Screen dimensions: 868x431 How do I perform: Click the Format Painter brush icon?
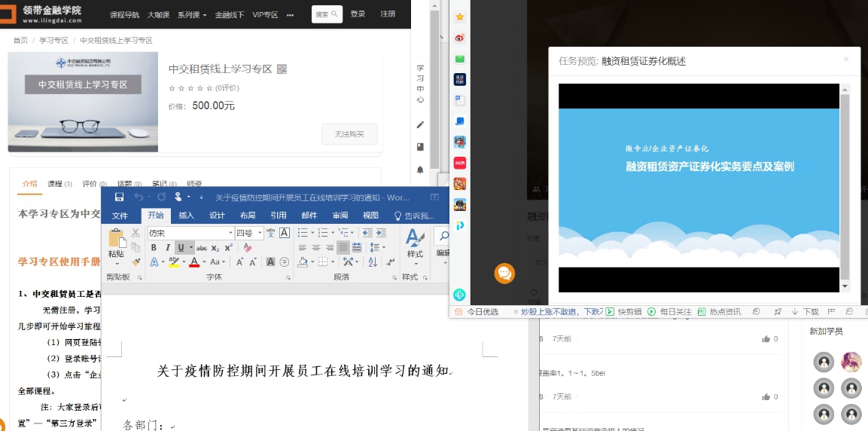pyautogui.click(x=136, y=262)
